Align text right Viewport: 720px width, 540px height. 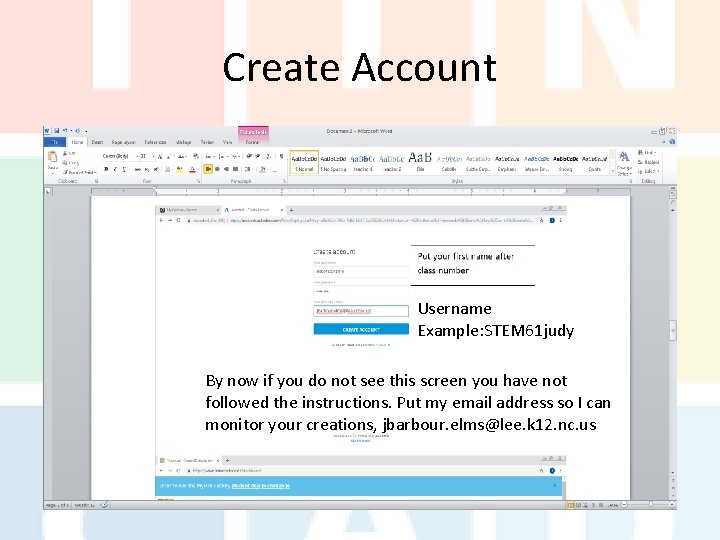tap(226, 169)
